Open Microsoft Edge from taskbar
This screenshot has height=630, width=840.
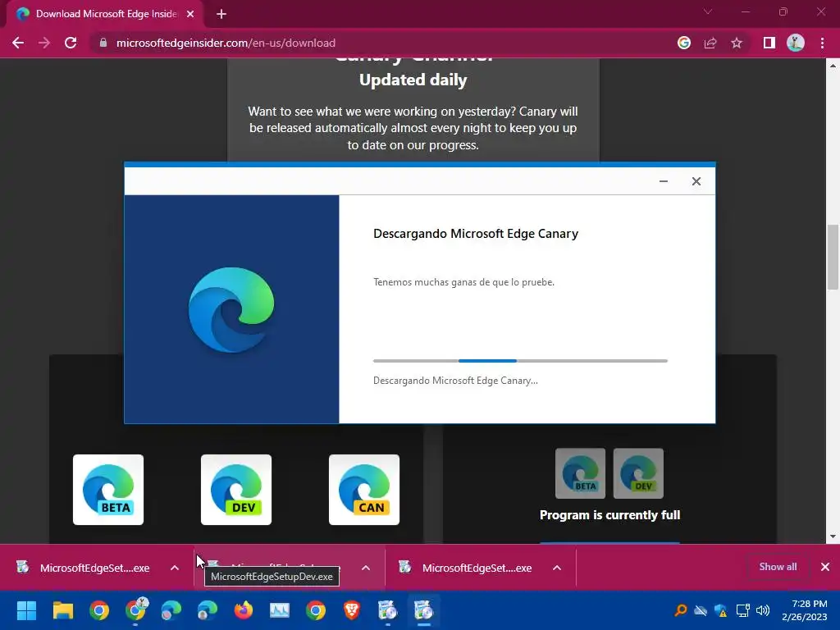pos(171,610)
